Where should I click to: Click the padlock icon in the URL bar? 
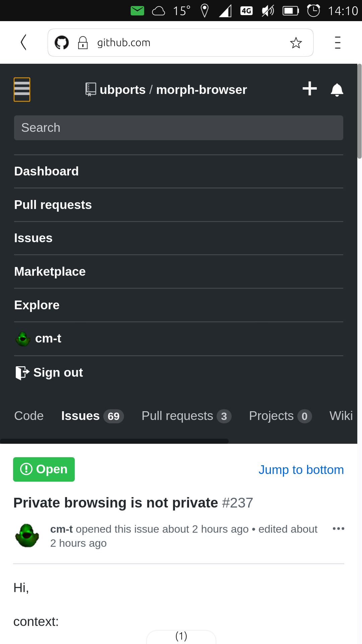coord(82,42)
